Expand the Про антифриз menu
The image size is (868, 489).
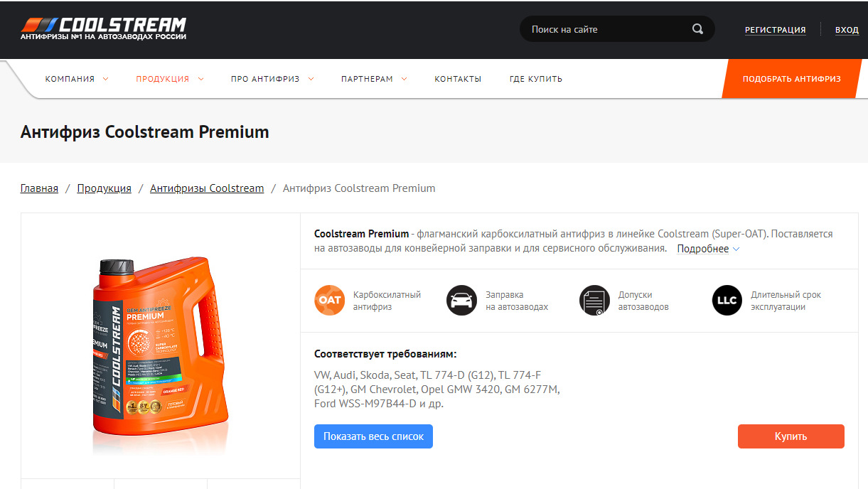(x=272, y=79)
